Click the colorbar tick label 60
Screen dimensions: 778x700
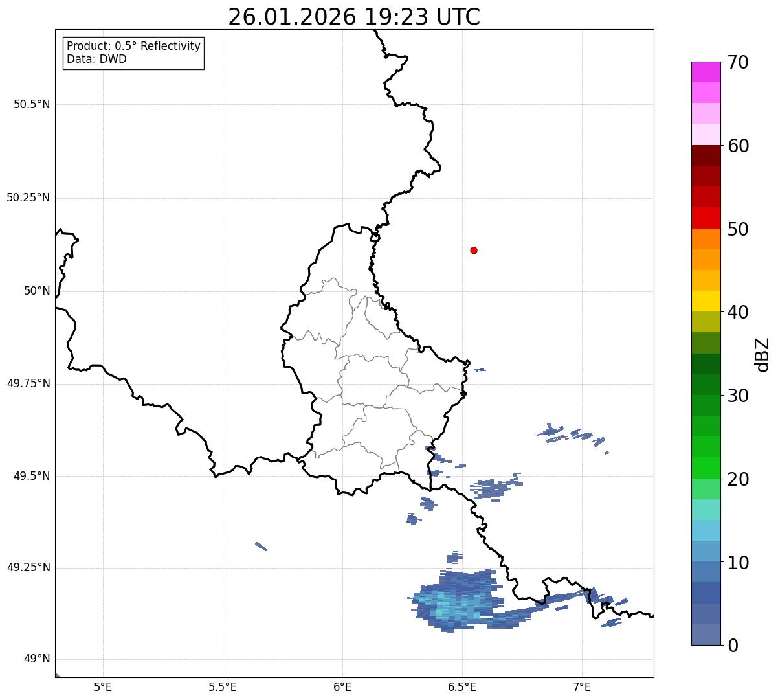click(x=738, y=146)
